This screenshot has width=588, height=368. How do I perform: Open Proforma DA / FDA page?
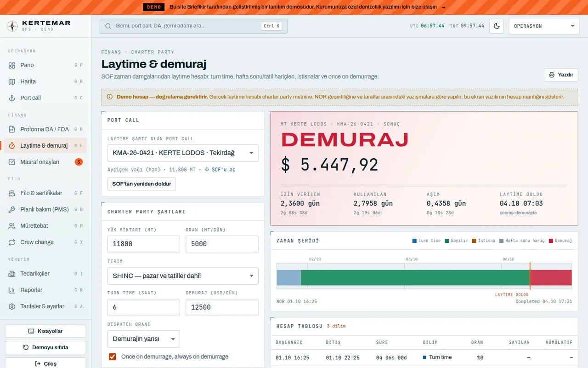pos(45,129)
